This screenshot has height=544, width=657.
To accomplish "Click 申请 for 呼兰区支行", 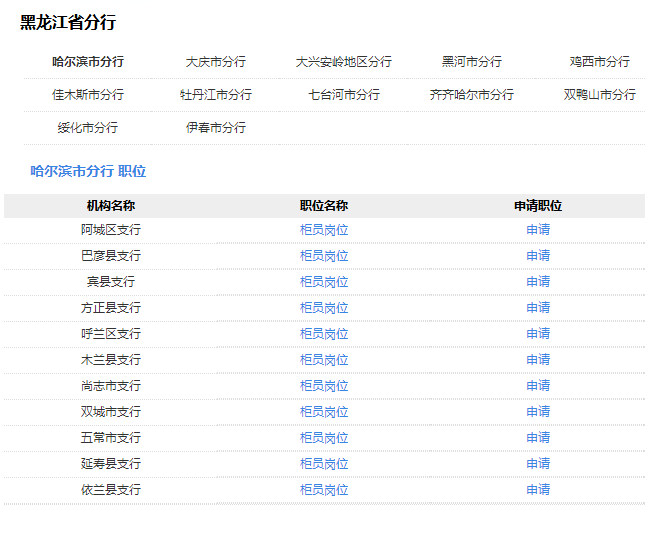I will (x=538, y=334).
